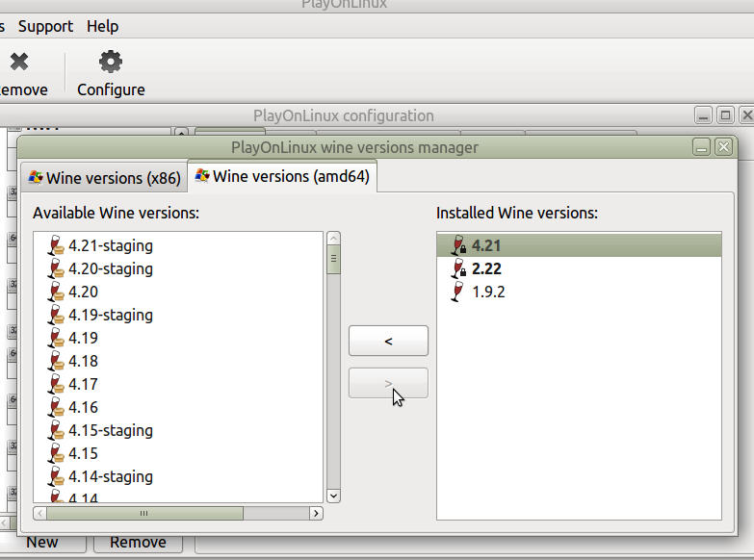The width and height of the screenshot is (754, 560).
Task: Select available version 4.20-staging text
Action: pyautogui.click(x=111, y=268)
